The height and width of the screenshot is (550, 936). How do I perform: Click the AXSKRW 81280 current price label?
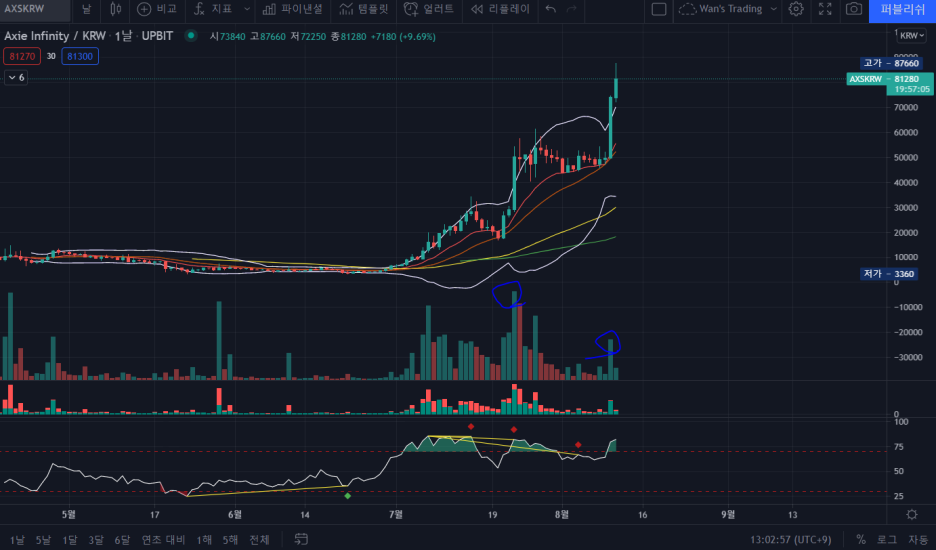click(x=889, y=84)
